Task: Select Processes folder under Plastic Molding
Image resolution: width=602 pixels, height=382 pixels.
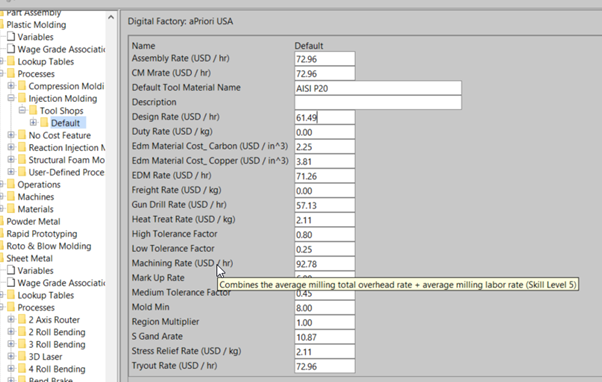Action: pos(31,74)
